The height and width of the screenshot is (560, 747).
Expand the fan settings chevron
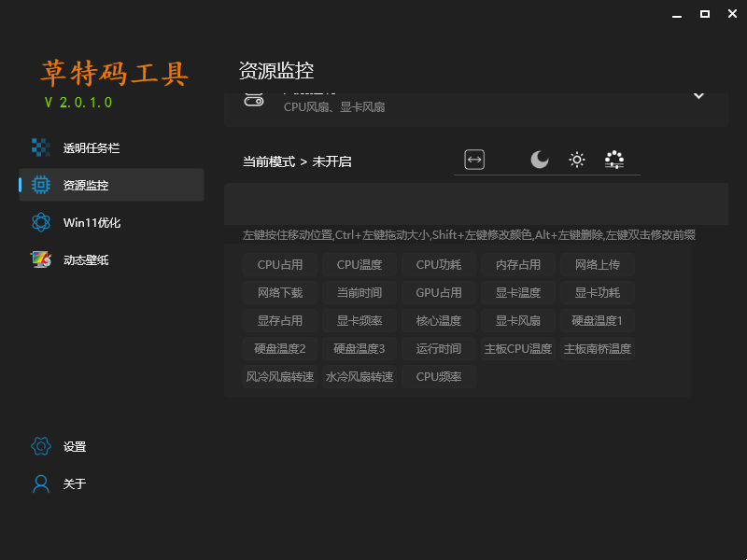(698, 95)
